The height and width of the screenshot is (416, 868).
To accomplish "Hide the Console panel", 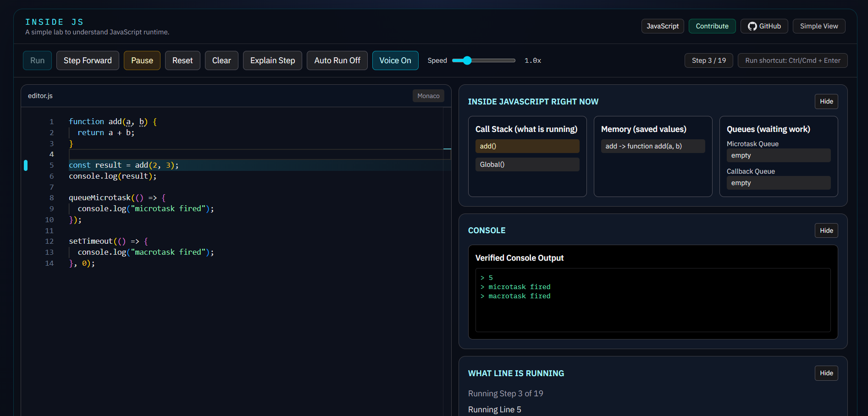I will 826,230.
